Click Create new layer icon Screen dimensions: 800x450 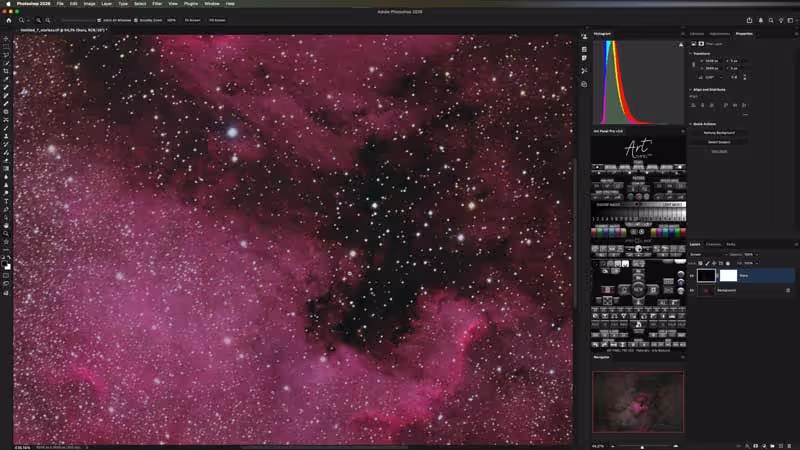click(x=781, y=446)
